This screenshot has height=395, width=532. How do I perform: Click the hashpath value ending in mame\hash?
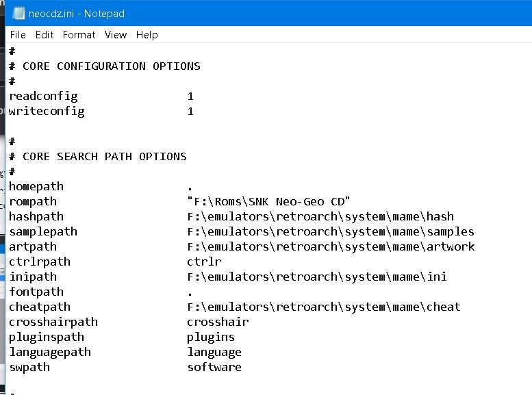(320, 216)
